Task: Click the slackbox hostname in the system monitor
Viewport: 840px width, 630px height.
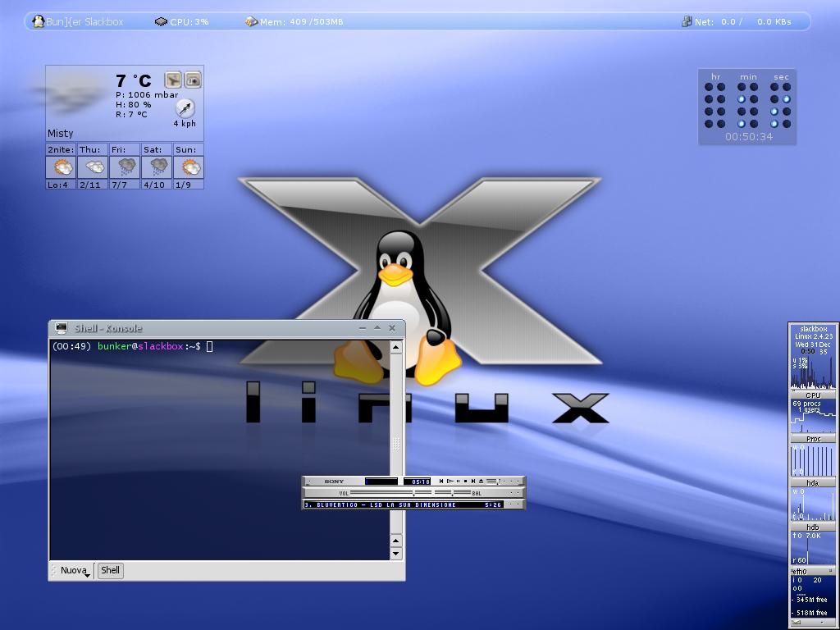Action: (x=813, y=329)
